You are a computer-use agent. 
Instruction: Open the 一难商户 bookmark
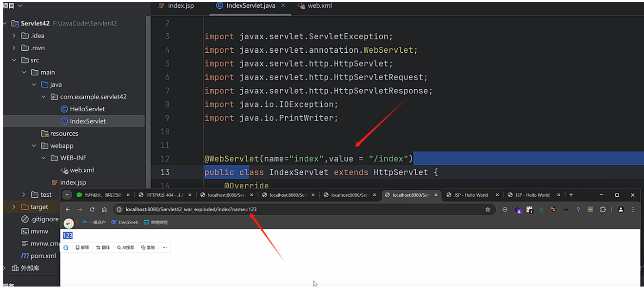[x=94, y=222]
